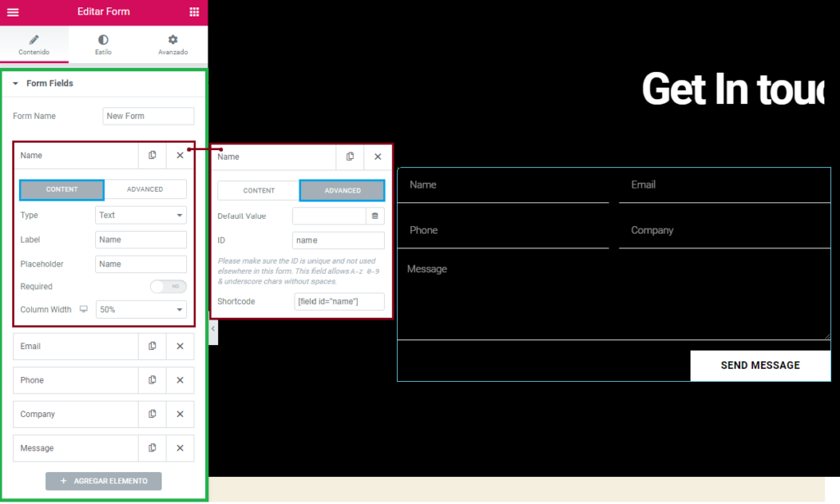This screenshot has height=504, width=840.
Task: Duplicate the Company field item
Action: point(152,415)
